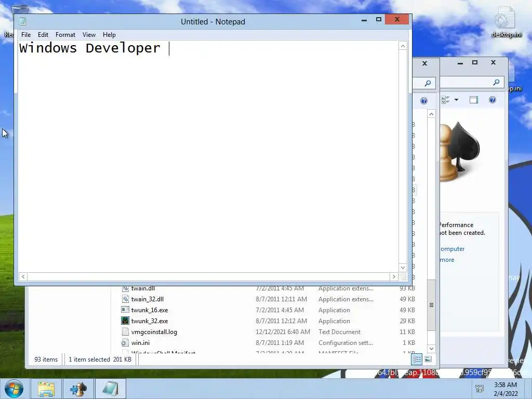Select vmgcoinstall.log in Explorer list
This screenshot has height=399, width=532.
pyautogui.click(x=154, y=332)
